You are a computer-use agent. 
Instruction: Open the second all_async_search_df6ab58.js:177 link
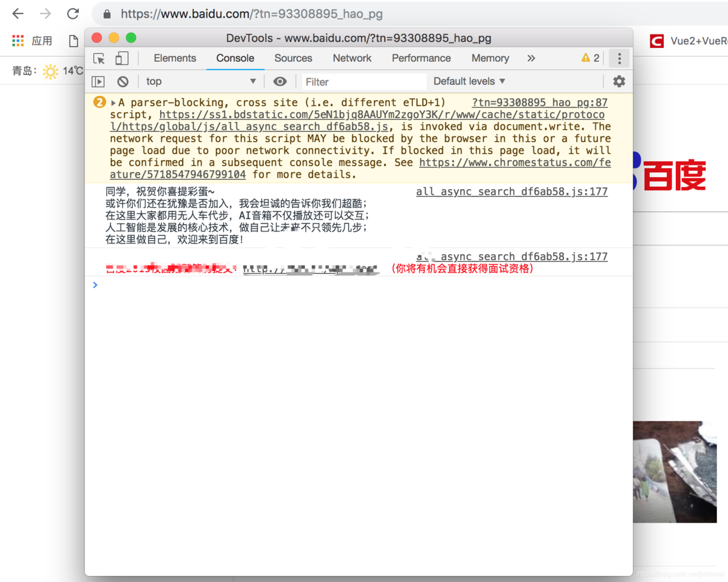click(511, 256)
